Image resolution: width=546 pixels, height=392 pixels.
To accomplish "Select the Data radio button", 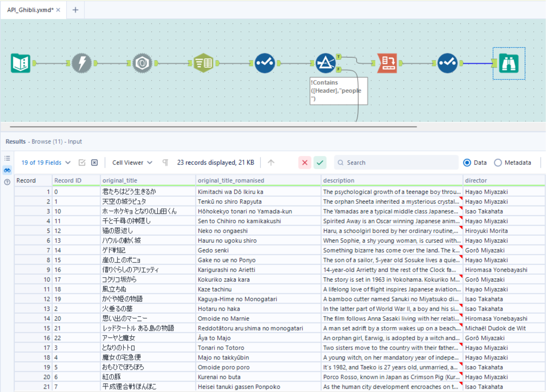I will [467, 163].
